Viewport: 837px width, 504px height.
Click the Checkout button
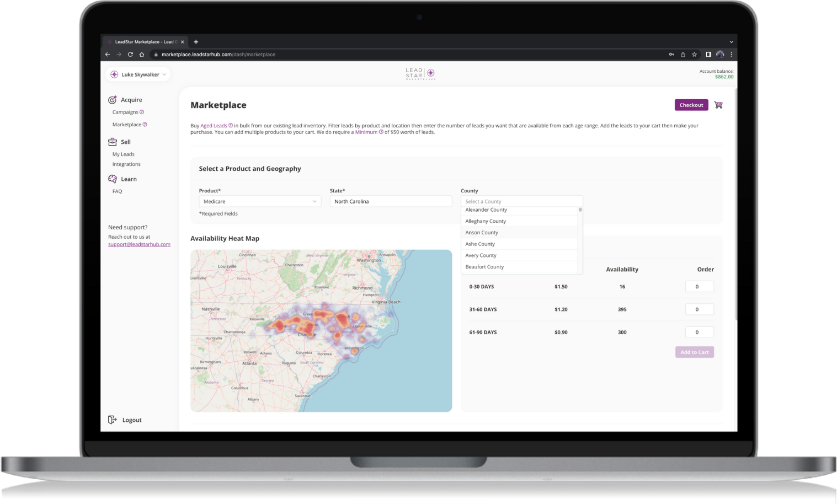(x=691, y=105)
